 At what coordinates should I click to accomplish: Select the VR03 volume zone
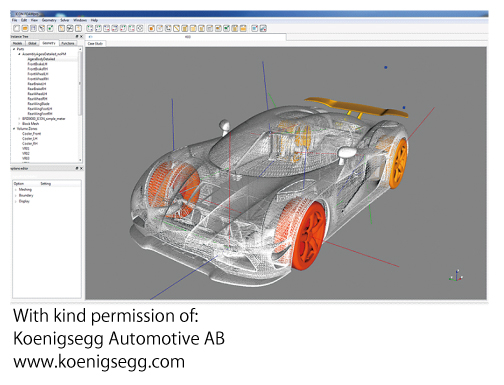click(x=26, y=159)
